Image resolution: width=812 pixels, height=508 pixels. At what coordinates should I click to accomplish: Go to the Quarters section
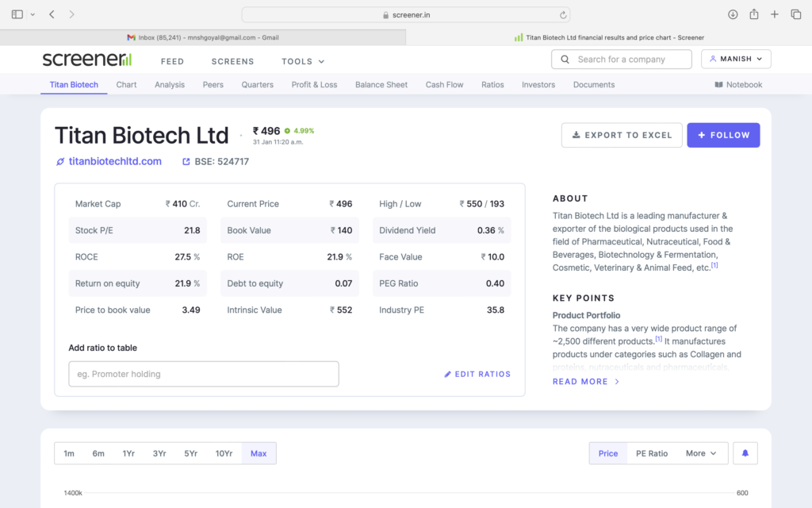point(258,84)
